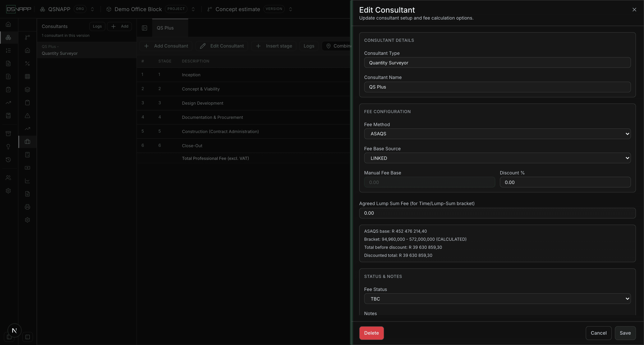Open the git-branch versions icon in inner sidebar
644x345 pixels.
point(27,37)
